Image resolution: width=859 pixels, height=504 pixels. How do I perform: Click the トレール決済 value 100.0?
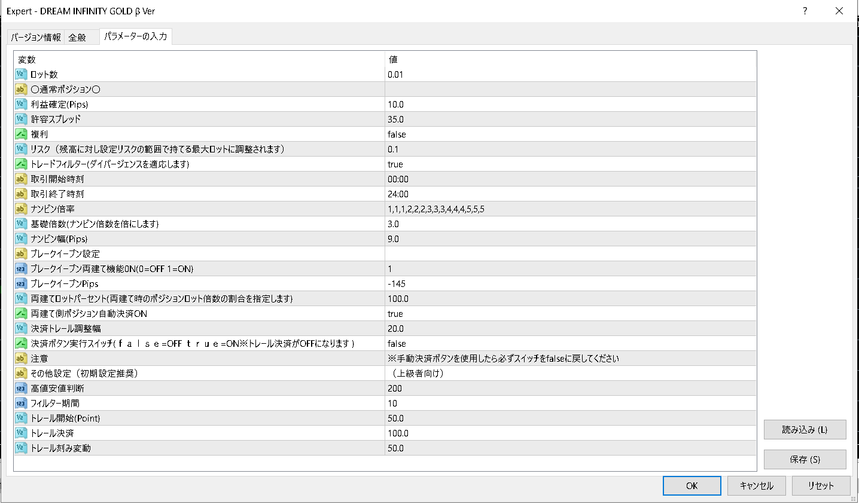click(398, 433)
